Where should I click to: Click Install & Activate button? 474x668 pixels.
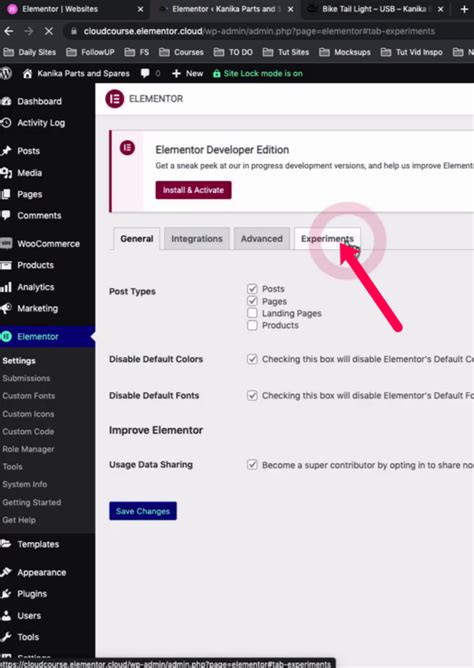193,190
